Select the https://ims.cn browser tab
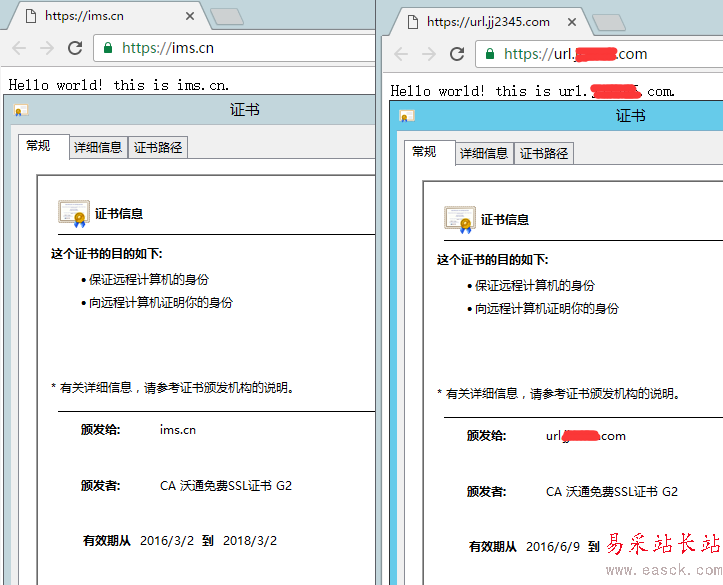Screen dimensions: 723x585 (x=108, y=16)
